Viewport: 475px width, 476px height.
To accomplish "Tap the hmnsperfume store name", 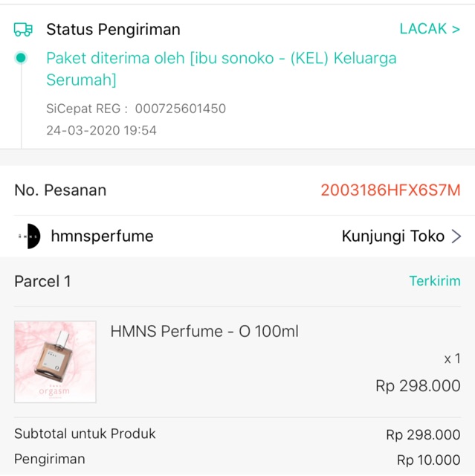I will coord(102,237).
